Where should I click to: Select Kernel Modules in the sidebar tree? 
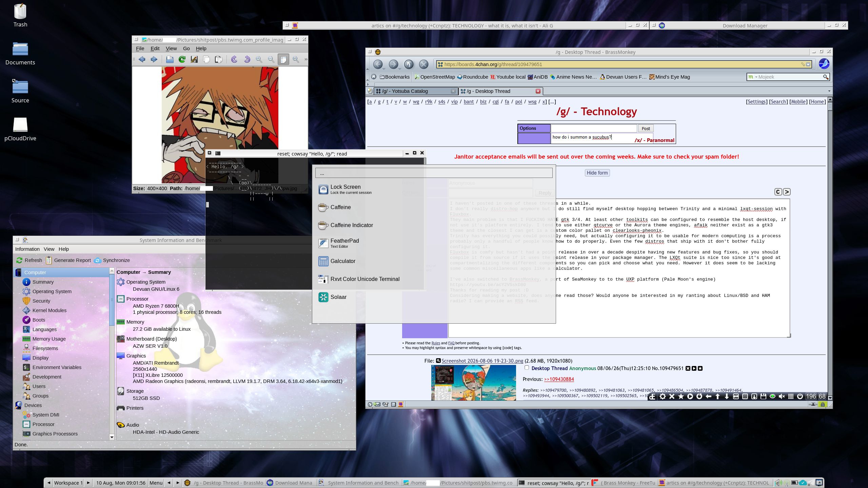click(x=50, y=310)
